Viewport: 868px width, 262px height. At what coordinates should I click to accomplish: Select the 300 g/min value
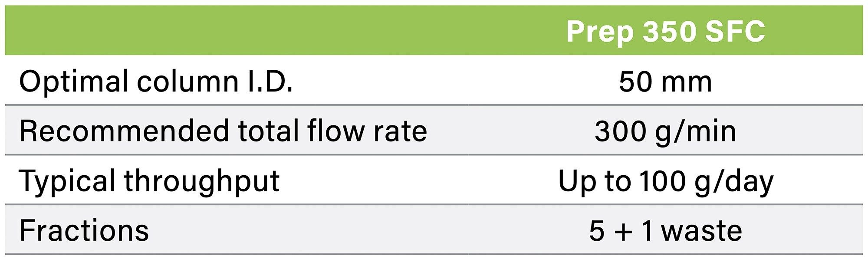[x=665, y=132]
